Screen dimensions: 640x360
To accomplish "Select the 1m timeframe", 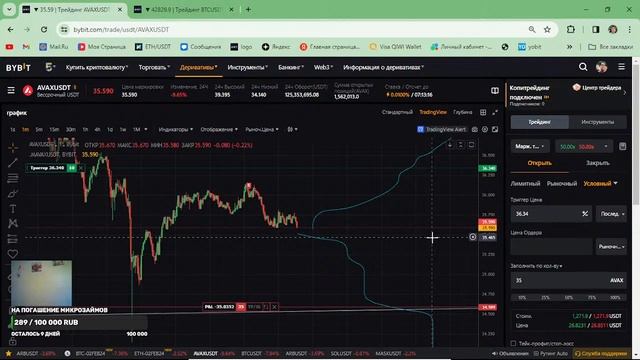I will click(25, 129).
